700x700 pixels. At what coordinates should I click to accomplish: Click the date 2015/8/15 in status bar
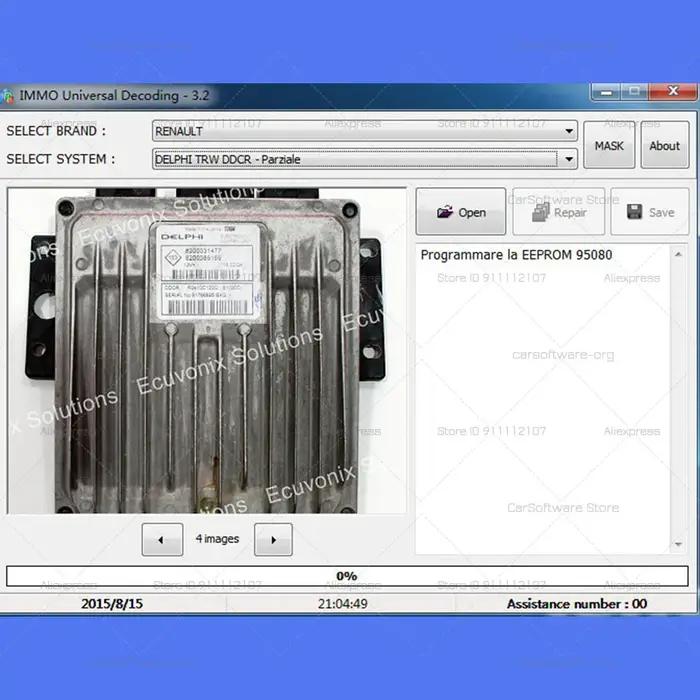click(112, 604)
